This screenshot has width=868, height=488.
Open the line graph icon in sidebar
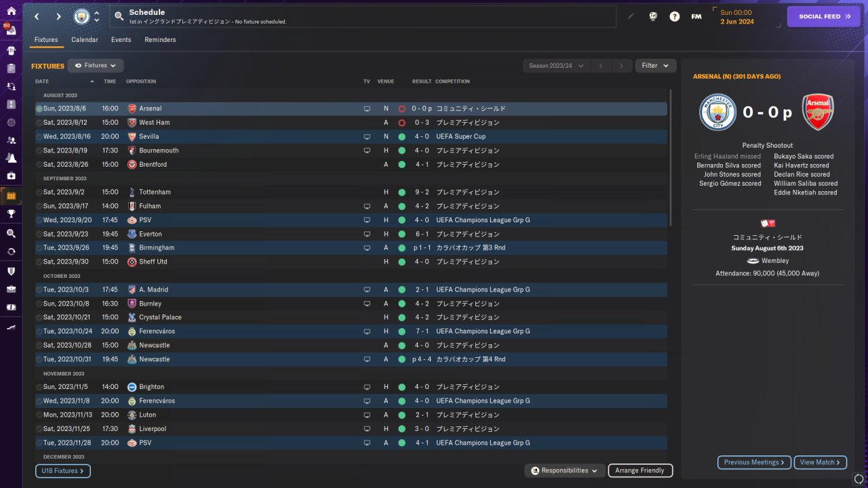pos(11,327)
